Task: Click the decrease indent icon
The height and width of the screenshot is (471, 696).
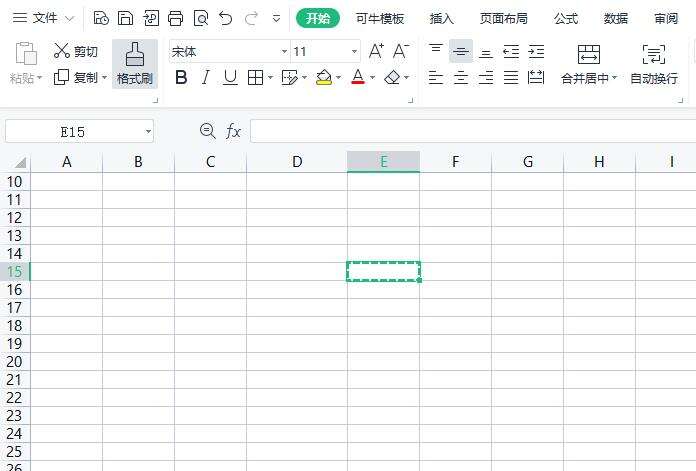Action: [x=511, y=52]
